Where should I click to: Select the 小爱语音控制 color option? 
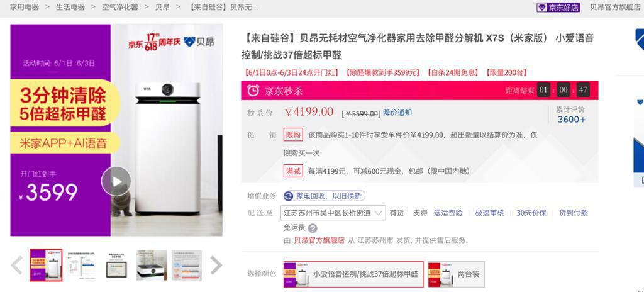pos(353,274)
